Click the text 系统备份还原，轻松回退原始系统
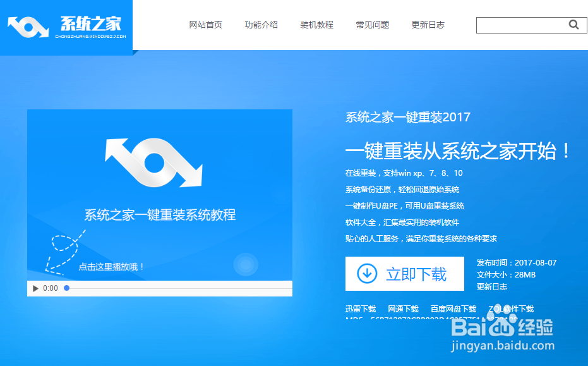Viewport: 588px width, 366px height. (x=402, y=190)
